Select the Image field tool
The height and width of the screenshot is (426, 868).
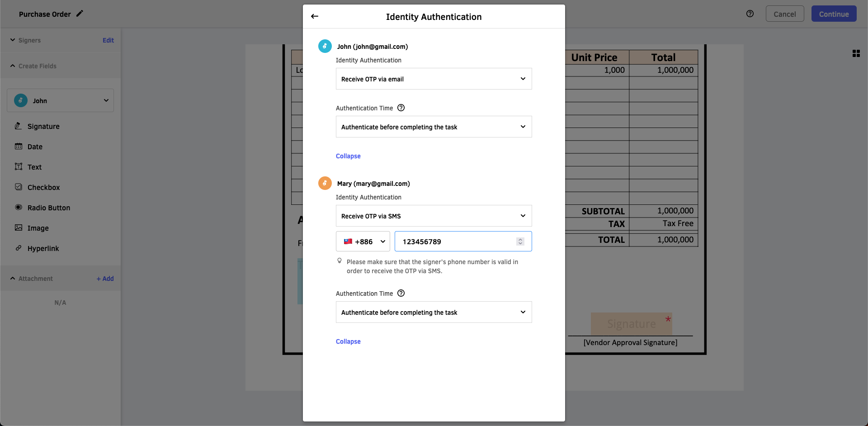tap(38, 228)
